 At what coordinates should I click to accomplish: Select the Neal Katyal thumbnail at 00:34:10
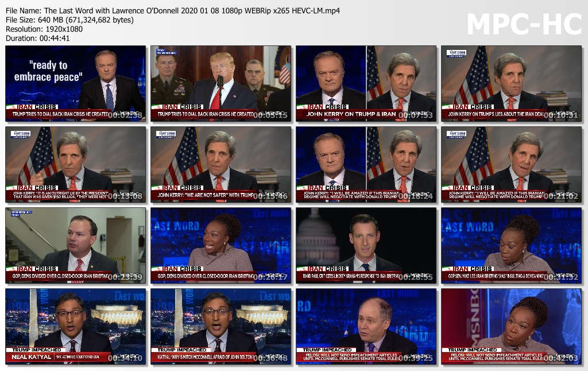click(75, 326)
